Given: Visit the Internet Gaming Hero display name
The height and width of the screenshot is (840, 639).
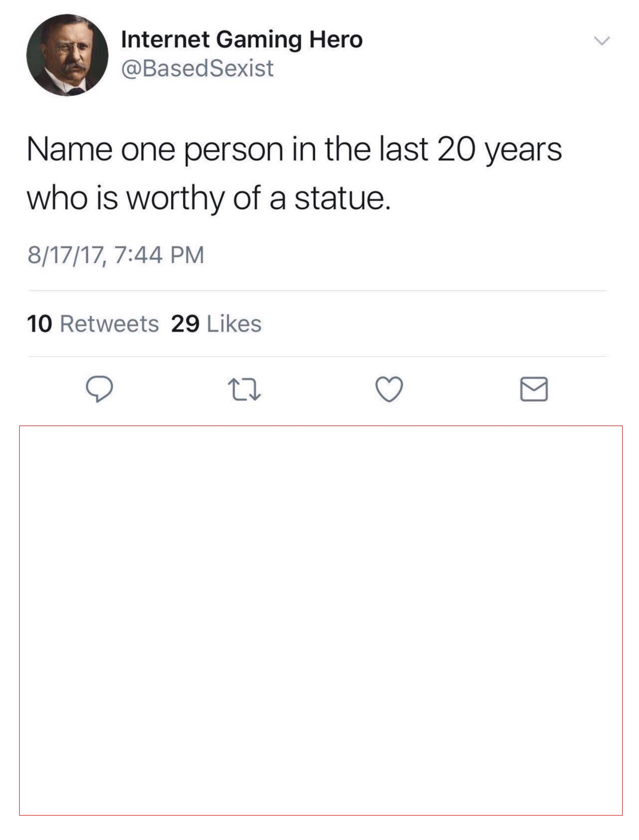Looking at the screenshot, I should coord(242,39).
